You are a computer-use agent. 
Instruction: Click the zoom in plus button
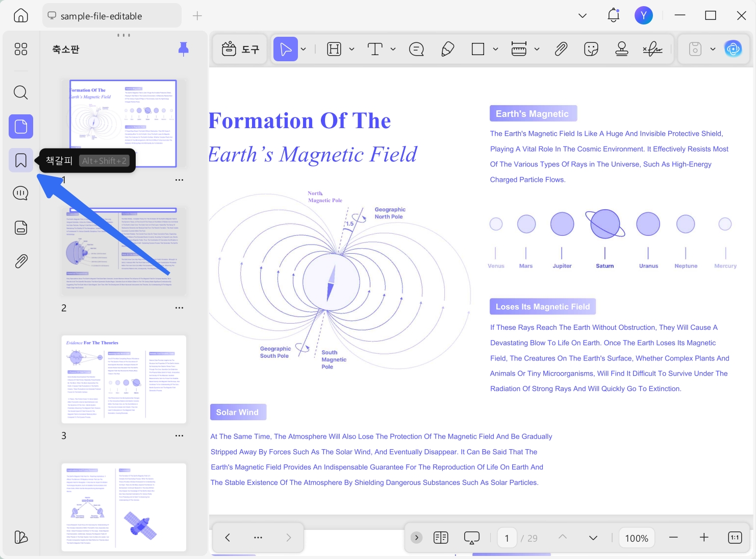point(704,538)
